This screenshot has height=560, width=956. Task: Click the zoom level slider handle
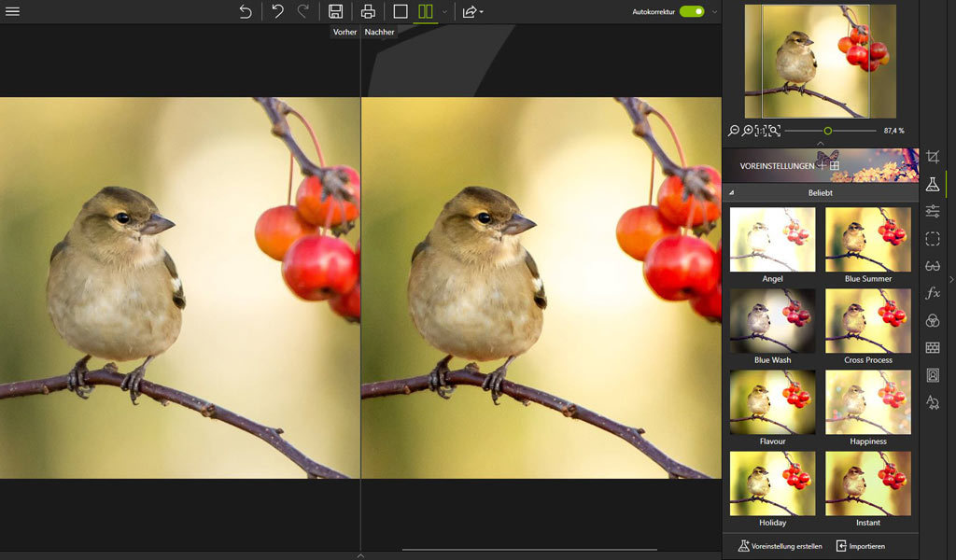[x=827, y=131]
